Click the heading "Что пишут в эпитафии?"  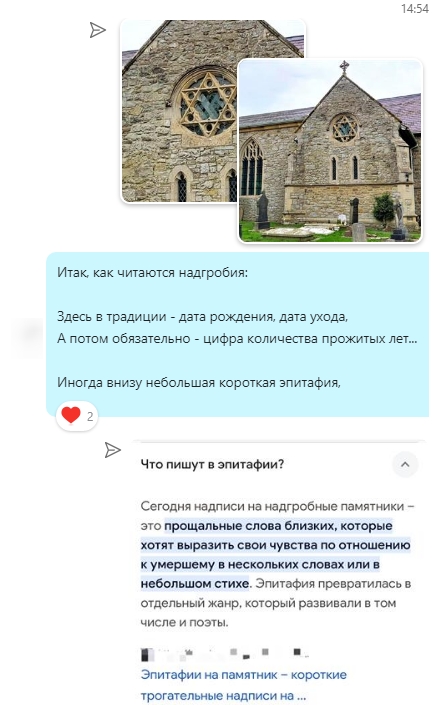point(212,464)
